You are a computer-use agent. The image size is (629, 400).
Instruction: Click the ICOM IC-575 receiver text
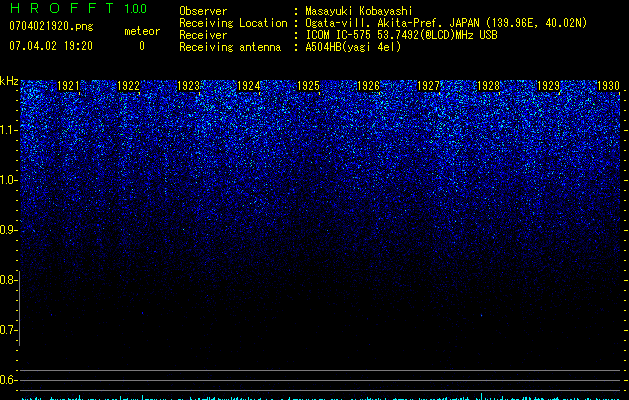[x=401, y=35]
